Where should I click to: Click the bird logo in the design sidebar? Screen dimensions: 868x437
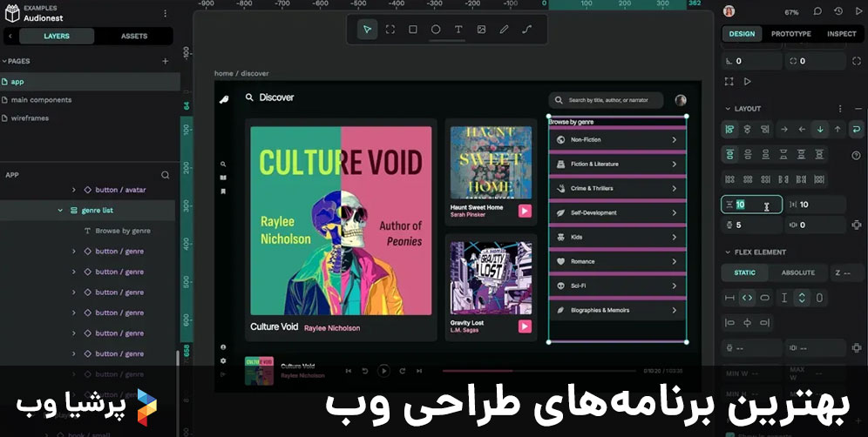pyautogui.click(x=224, y=99)
